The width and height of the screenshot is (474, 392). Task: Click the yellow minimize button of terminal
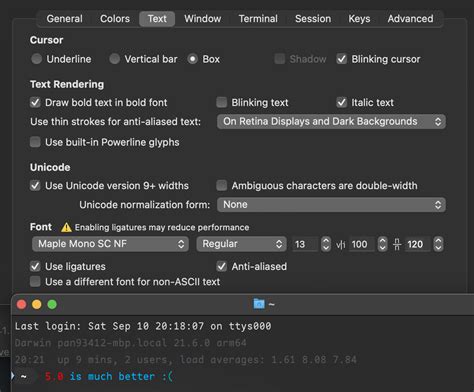coord(37,304)
